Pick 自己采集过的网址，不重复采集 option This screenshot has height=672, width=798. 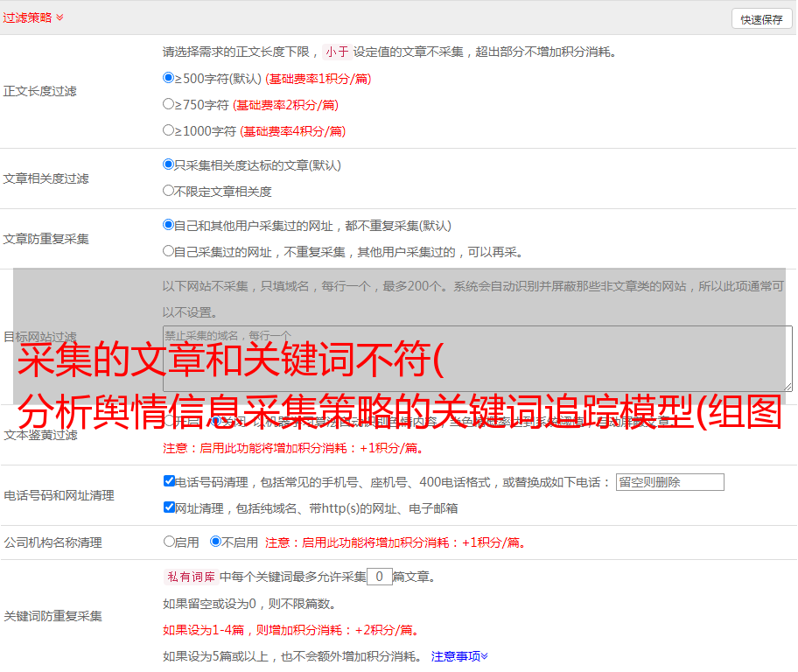(169, 251)
